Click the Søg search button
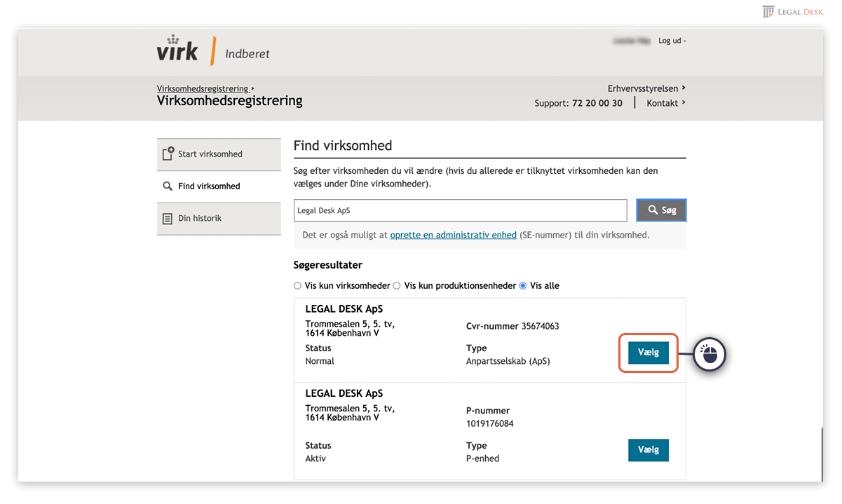This screenshot has width=842, height=504. [661, 210]
